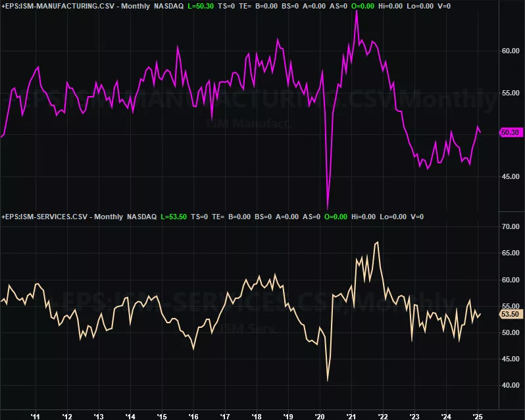Click the late-2021 peak of the cream services line
This screenshot has width=525, height=420.
(377, 242)
